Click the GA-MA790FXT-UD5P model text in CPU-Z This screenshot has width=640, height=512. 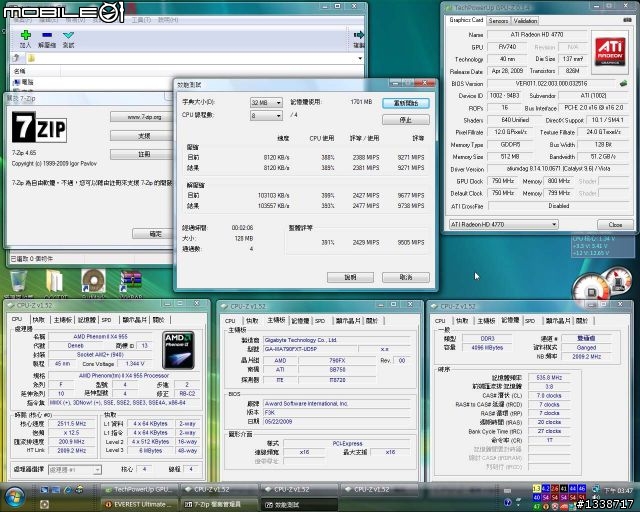(x=290, y=349)
